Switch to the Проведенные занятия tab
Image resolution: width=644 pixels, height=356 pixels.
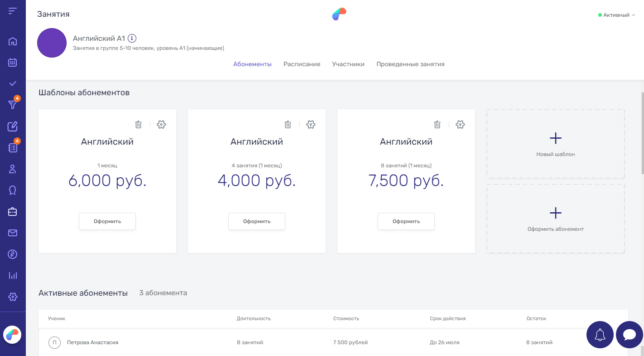click(x=410, y=64)
